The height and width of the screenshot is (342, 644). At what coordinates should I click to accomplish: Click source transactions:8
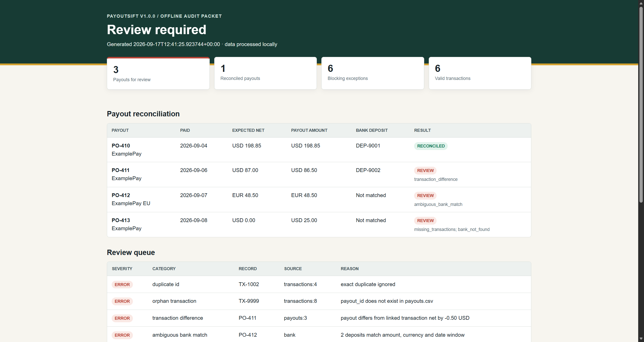tap(300, 301)
